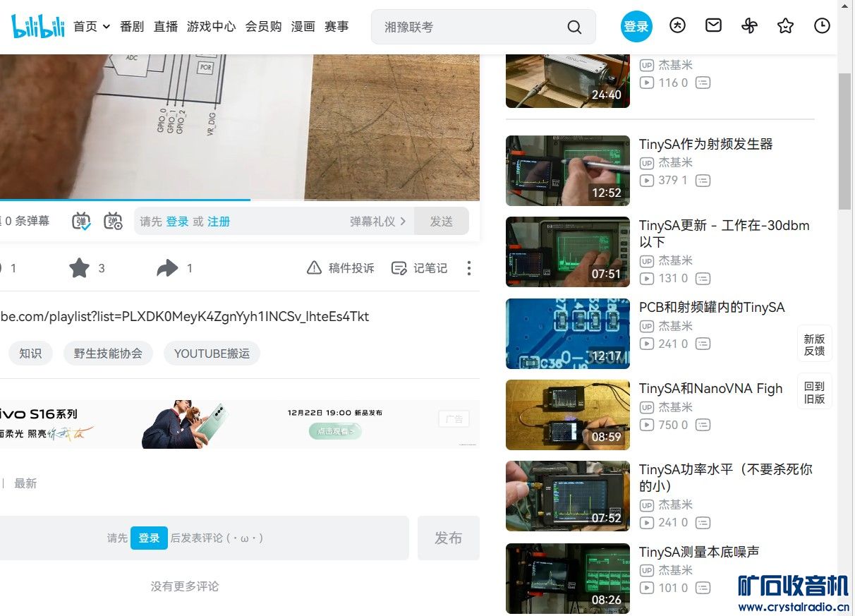Open the favorites star icon in header
The width and height of the screenshot is (855, 616).
(x=785, y=26)
